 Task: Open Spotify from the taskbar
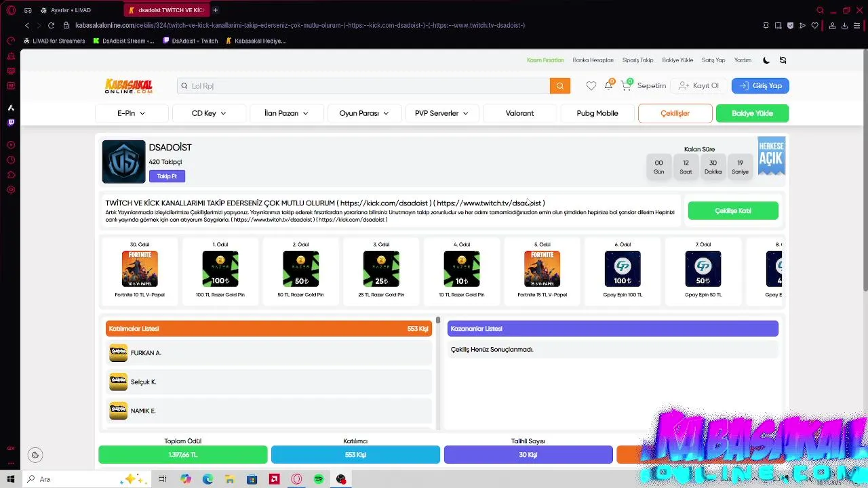[x=319, y=479]
